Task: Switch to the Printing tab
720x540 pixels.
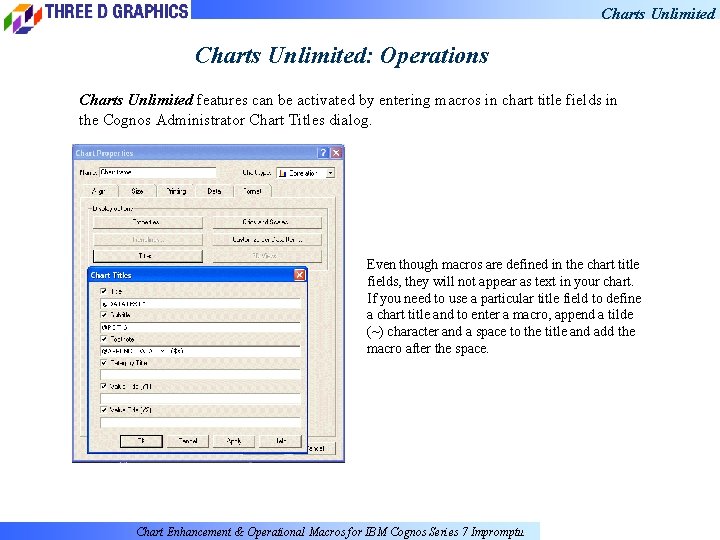Action: [176, 191]
